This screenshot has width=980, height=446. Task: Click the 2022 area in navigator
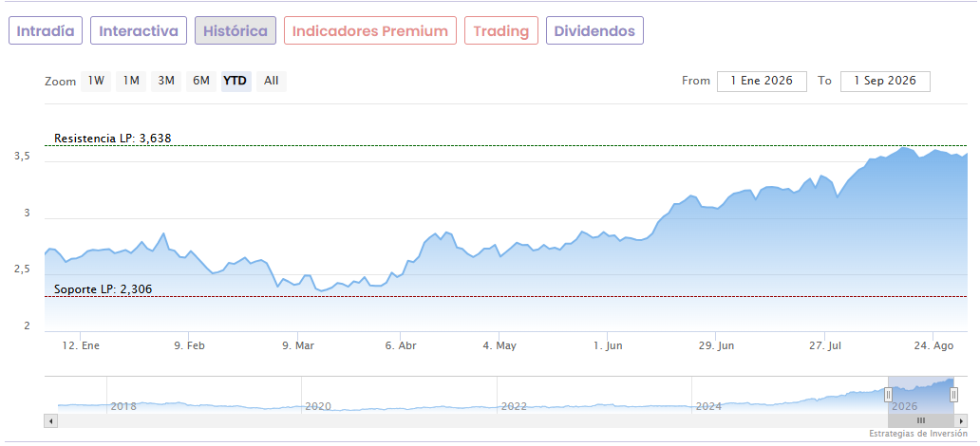[514, 406]
